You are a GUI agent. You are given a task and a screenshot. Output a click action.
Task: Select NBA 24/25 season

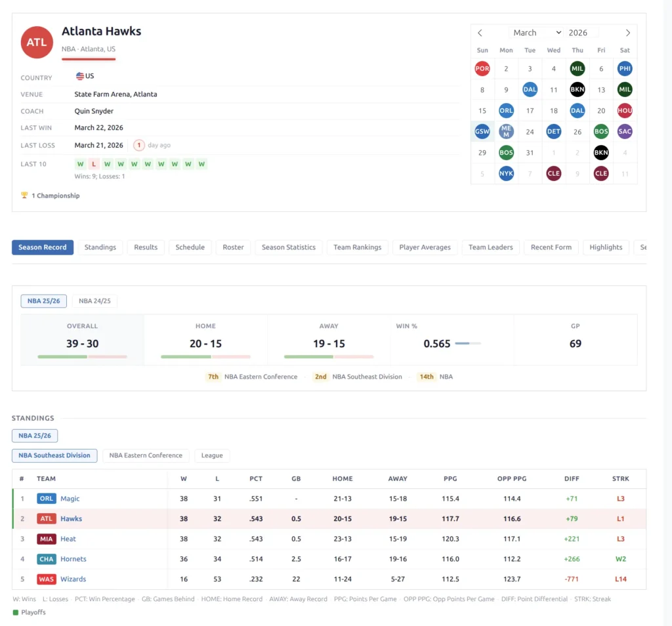click(x=94, y=301)
